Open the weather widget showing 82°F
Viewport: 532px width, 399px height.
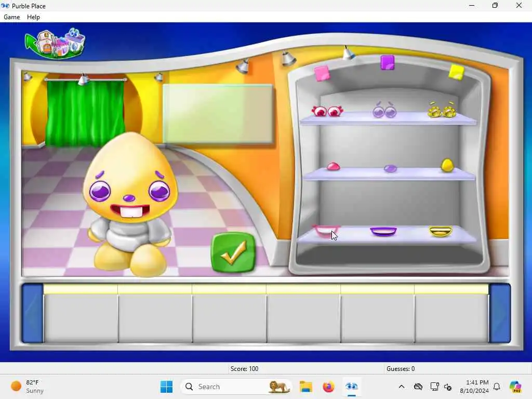coord(27,387)
